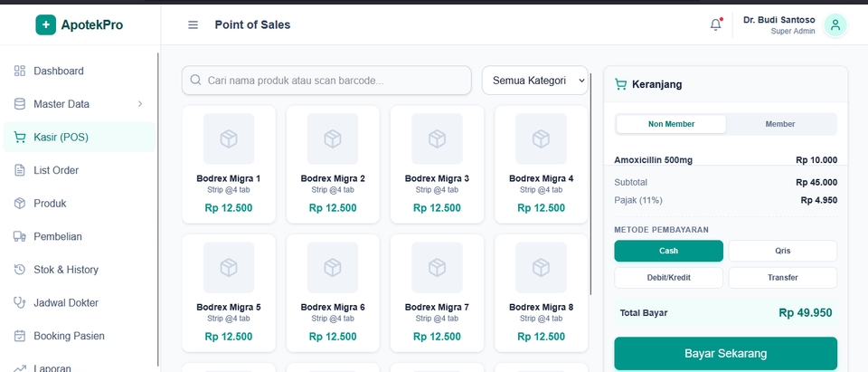Screen dimensions: 868x372
Task: Click Point of Sales page title
Action: coord(252,25)
